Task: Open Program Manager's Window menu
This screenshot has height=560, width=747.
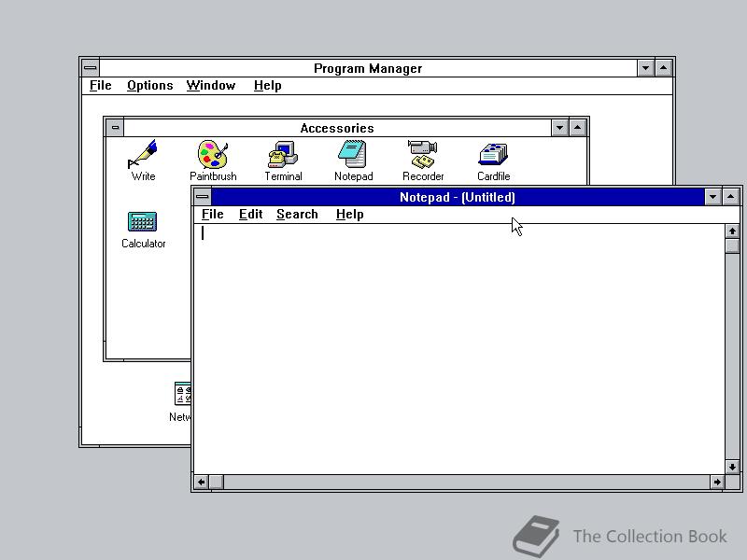Action: tap(211, 86)
